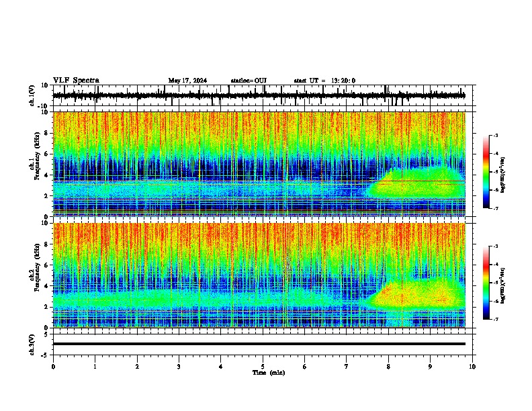The width and height of the screenshot is (532, 411).
Task: Click time axis tick label '8'
Action: coord(388,367)
